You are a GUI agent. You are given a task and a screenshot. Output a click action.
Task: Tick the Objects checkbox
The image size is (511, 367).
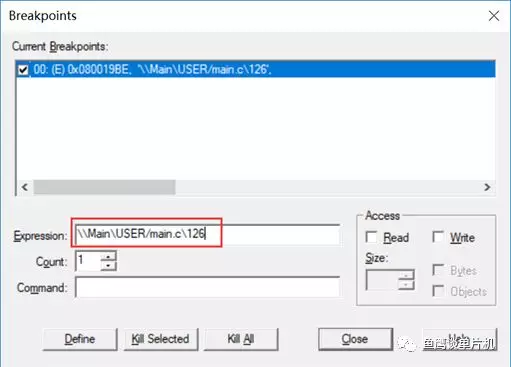[x=438, y=291]
